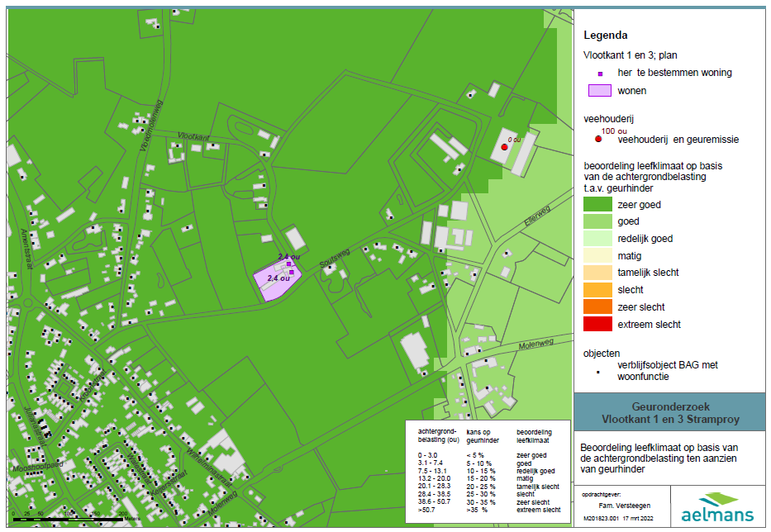Click the 'Keijersstraat' street label
The image size is (771, 532).
click(169, 481)
